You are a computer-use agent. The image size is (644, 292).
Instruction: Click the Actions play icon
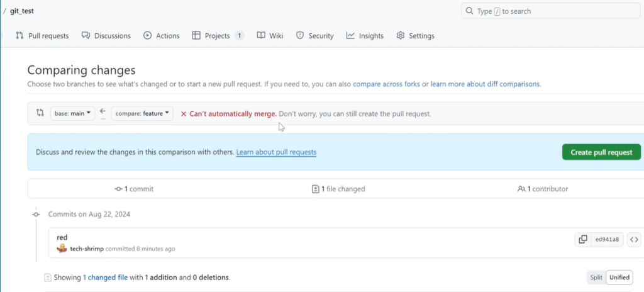pos(148,36)
